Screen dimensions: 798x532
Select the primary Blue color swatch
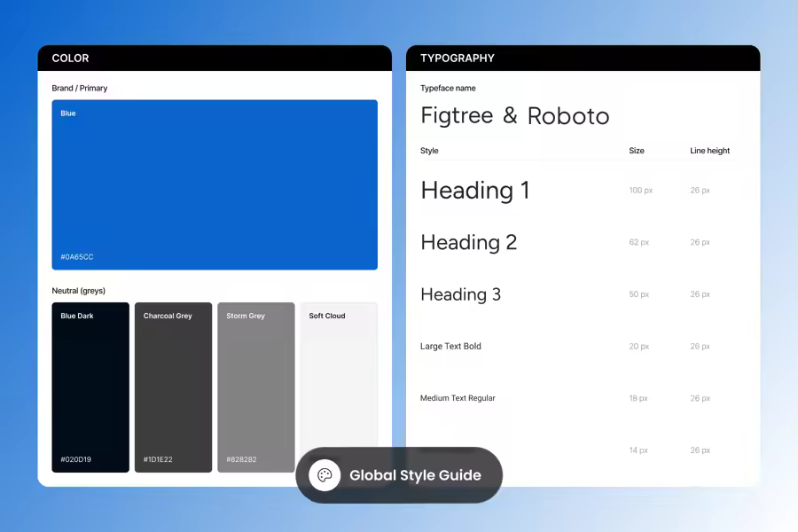215,184
